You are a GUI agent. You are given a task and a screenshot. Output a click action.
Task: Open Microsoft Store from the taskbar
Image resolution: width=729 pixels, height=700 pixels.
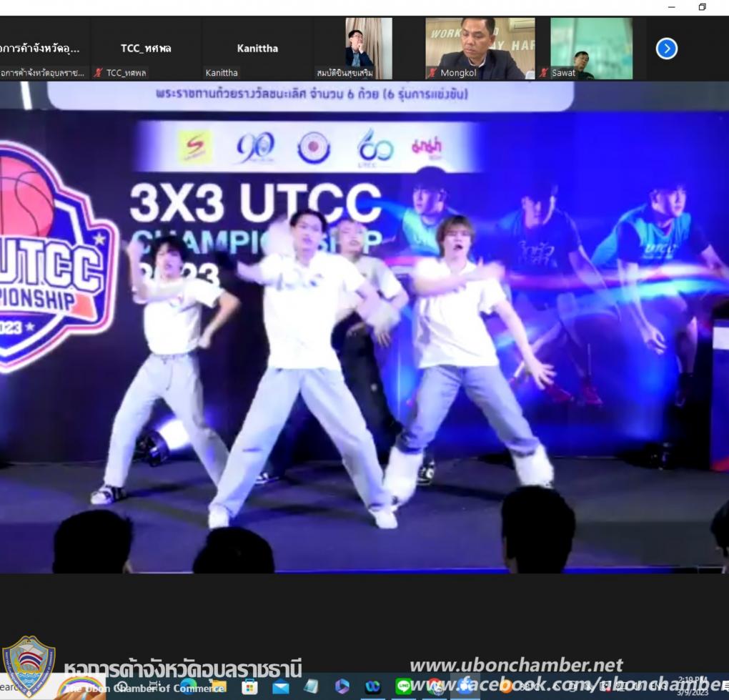point(249,687)
